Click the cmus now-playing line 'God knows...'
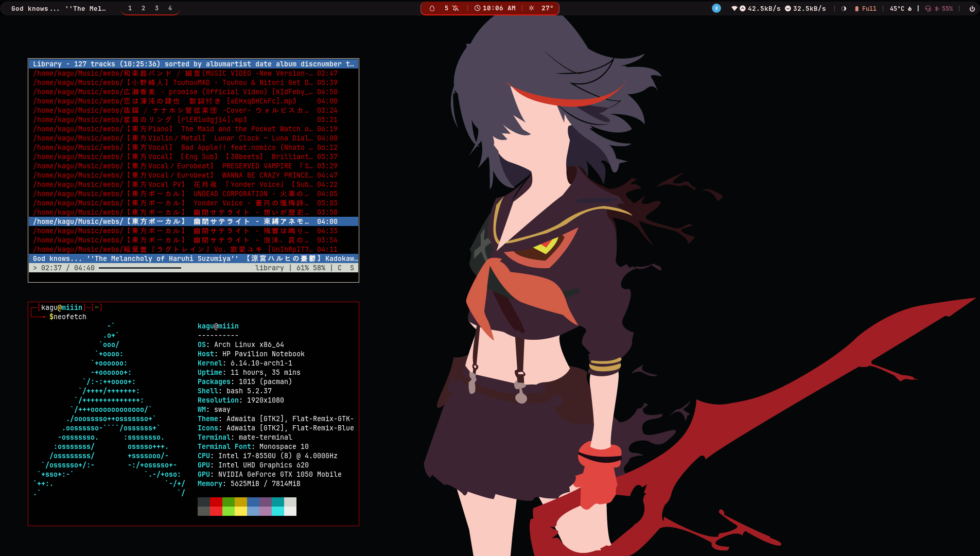Screen dimensions: 980x556 coord(194,258)
